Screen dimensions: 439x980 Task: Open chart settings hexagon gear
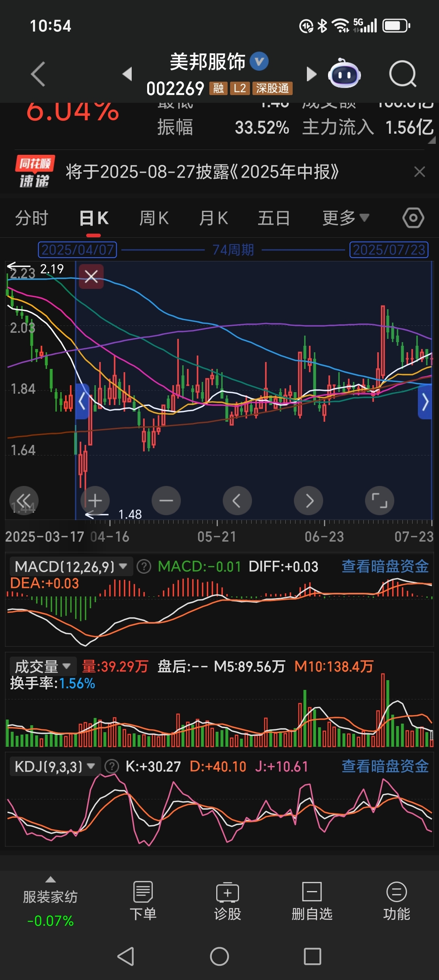point(413,218)
